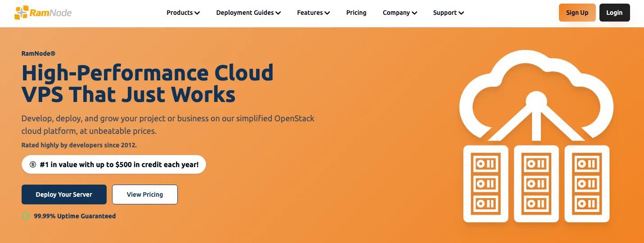Click the dollar coin icon in credit pill
This screenshot has width=644, height=243.
coord(33,164)
